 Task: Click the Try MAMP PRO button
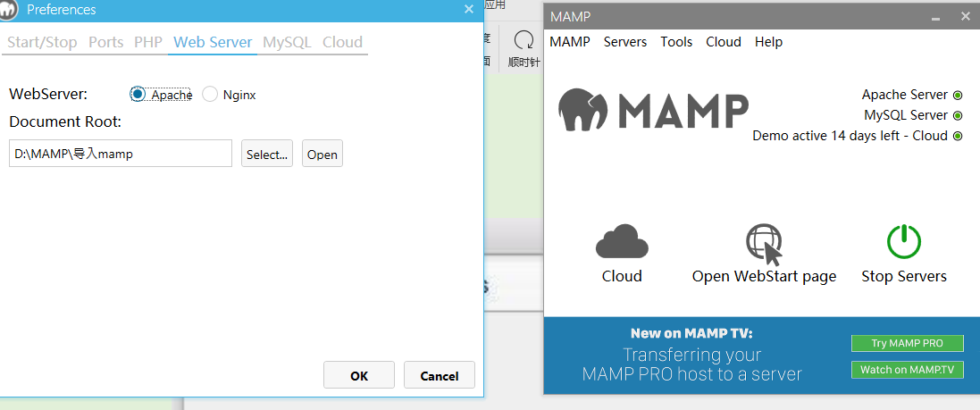tap(908, 343)
